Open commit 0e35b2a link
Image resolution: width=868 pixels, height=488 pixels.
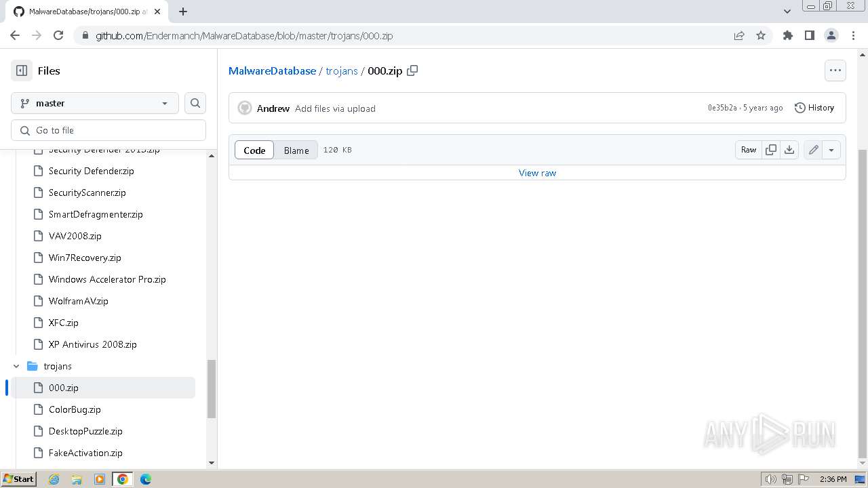(722, 108)
